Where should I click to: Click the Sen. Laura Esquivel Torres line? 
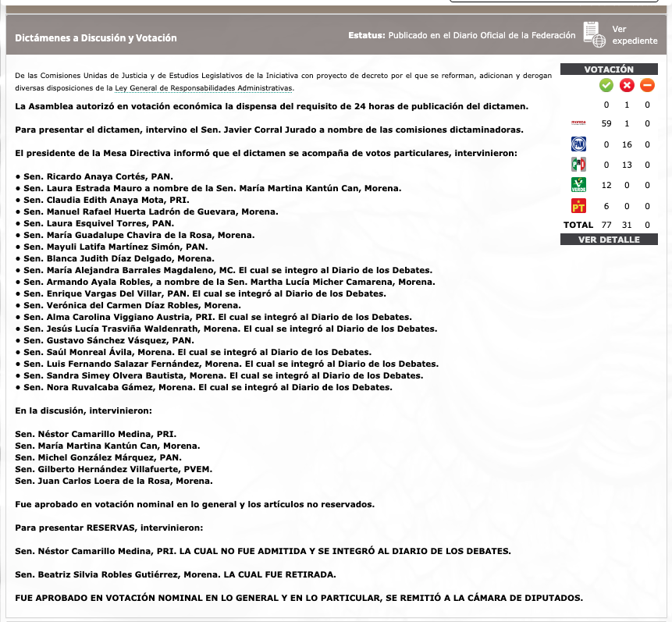94,223
